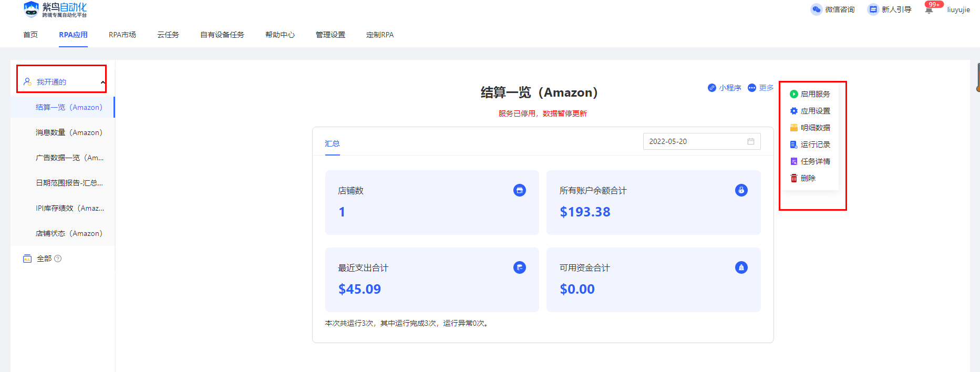This screenshot has width=980, height=372.
Task: Click the 结算一览（Amazon）page title
Action: tap(540, 92)
